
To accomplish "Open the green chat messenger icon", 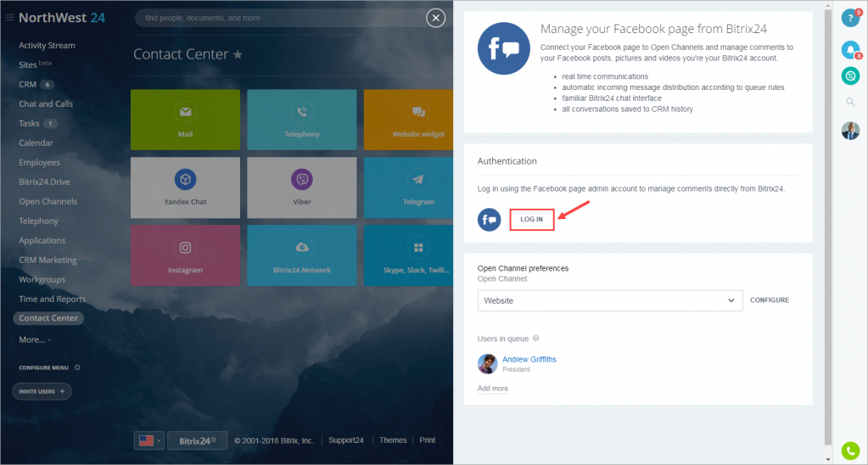I will pos(850,76).
